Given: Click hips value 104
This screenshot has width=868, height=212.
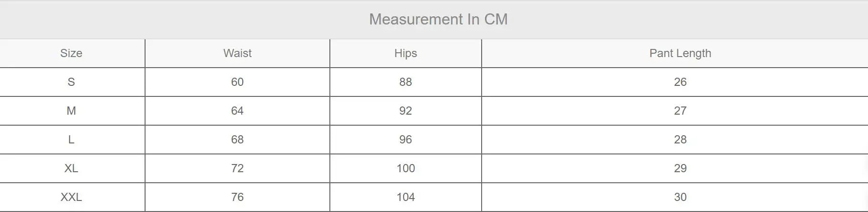Looking at the screenshot, I should 406,197.
